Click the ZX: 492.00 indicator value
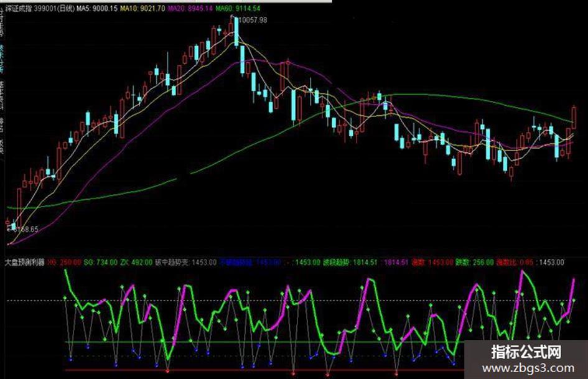The height and width of the screenshot is (379, 588). [136, 262]
